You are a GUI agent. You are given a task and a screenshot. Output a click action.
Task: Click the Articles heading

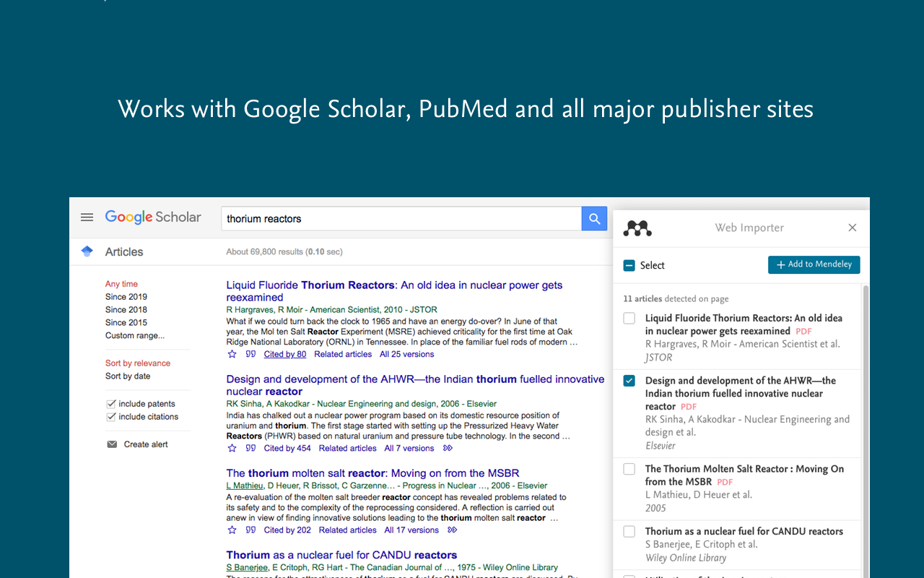coord(124,251)
